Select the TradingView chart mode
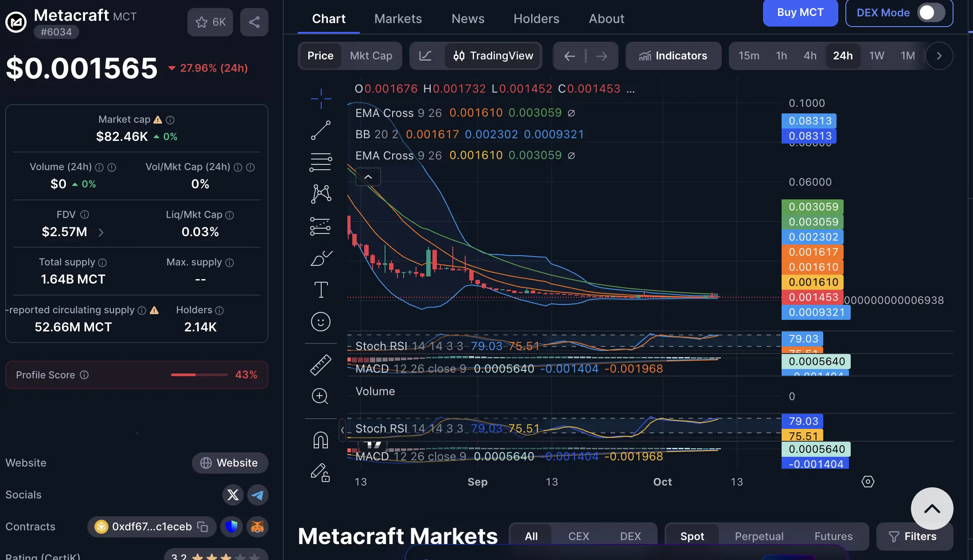The height and width of the screenshot is (560, 973). [493, 56]
